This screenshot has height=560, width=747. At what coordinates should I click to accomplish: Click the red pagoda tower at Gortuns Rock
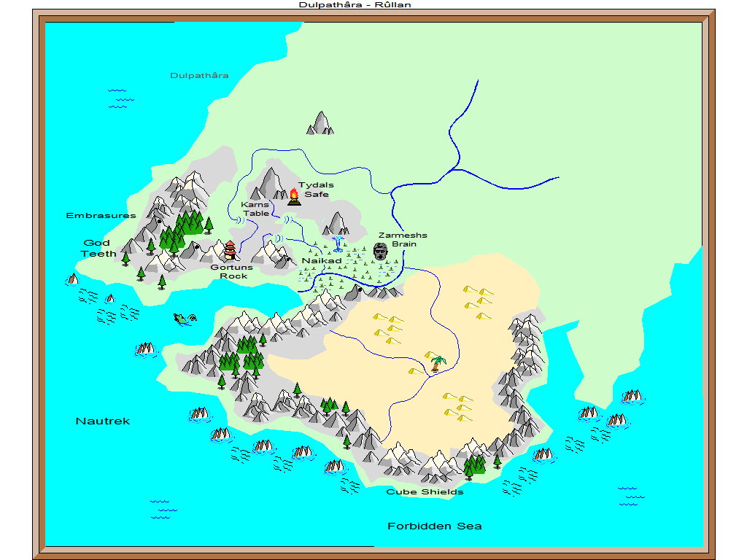tap(230, 250)
